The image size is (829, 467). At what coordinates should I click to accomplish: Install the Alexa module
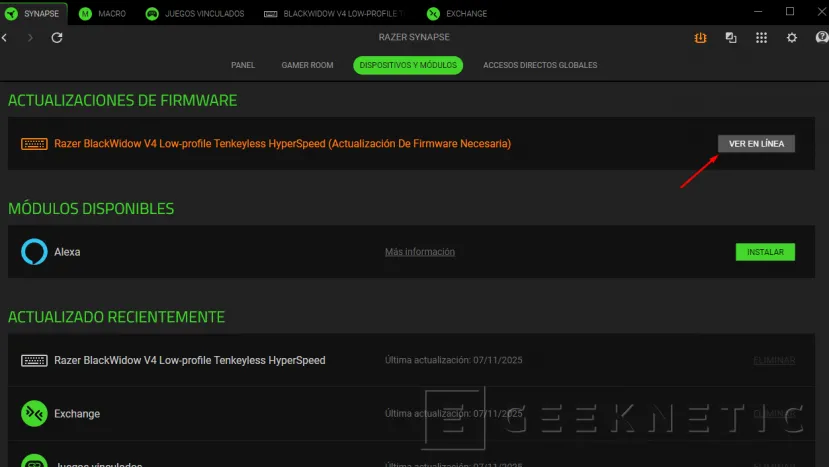click(765, 252)
